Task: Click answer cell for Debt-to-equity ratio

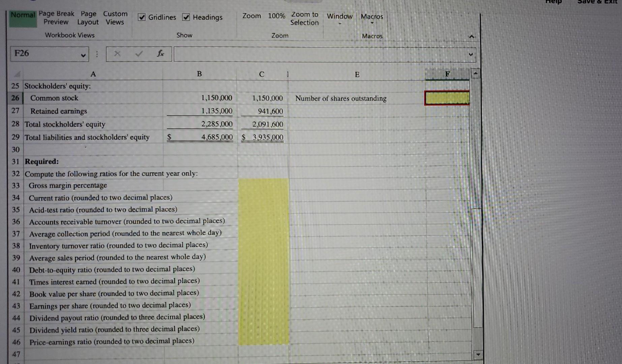Action: (263, 270)
